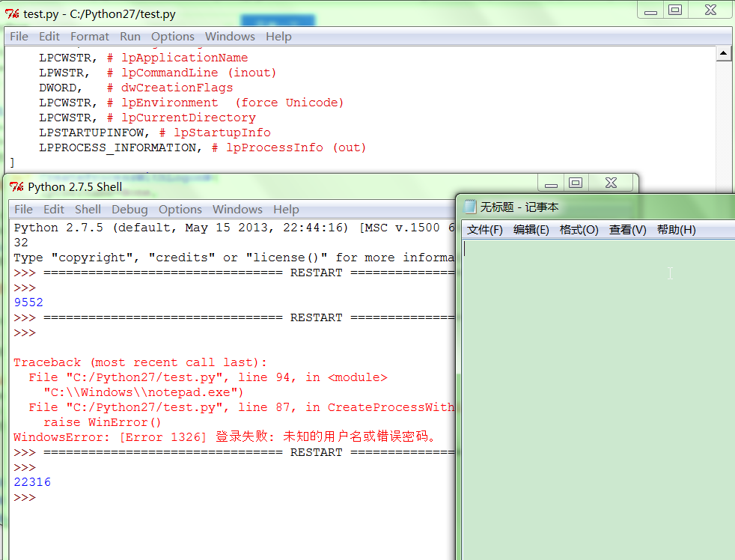Open Edit menu in Python Shell

click(x=54, y=209)
